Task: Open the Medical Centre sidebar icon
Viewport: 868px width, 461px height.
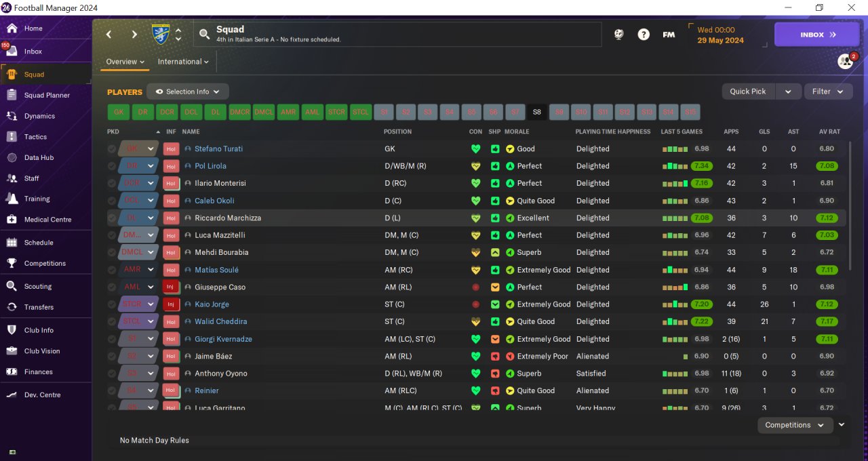Action: click(12, 220)
